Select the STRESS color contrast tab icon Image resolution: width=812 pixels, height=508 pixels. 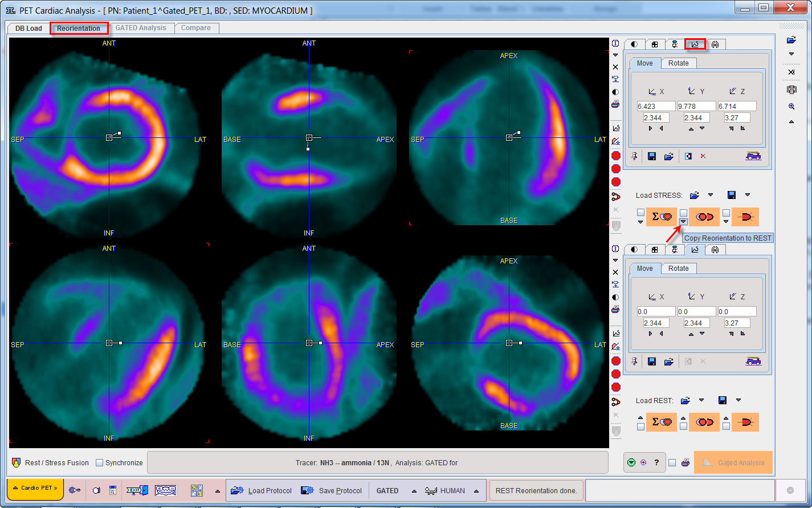(x=634, y=44)
